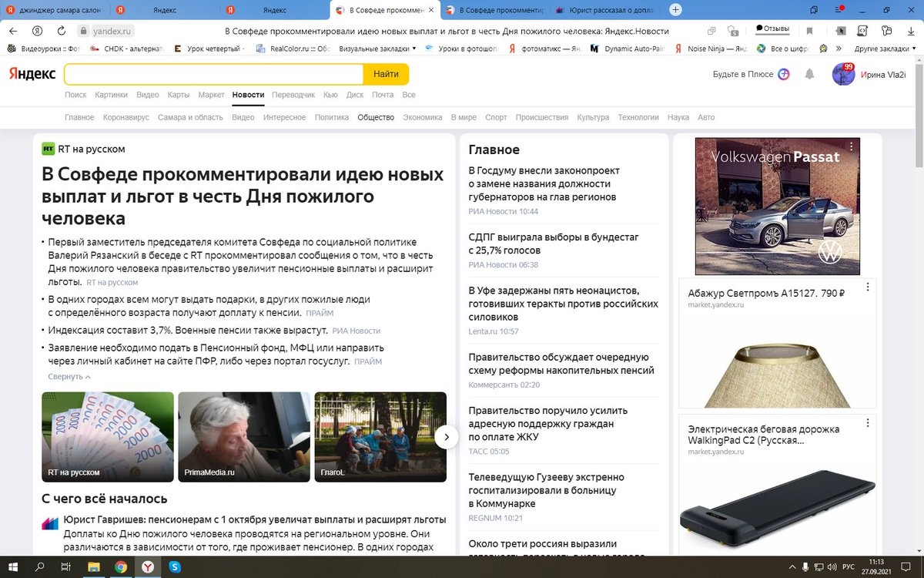This screenshot has width=924, height=578.
Task: Open Другие закладки bookmarks dropdown
Action: 885,49
